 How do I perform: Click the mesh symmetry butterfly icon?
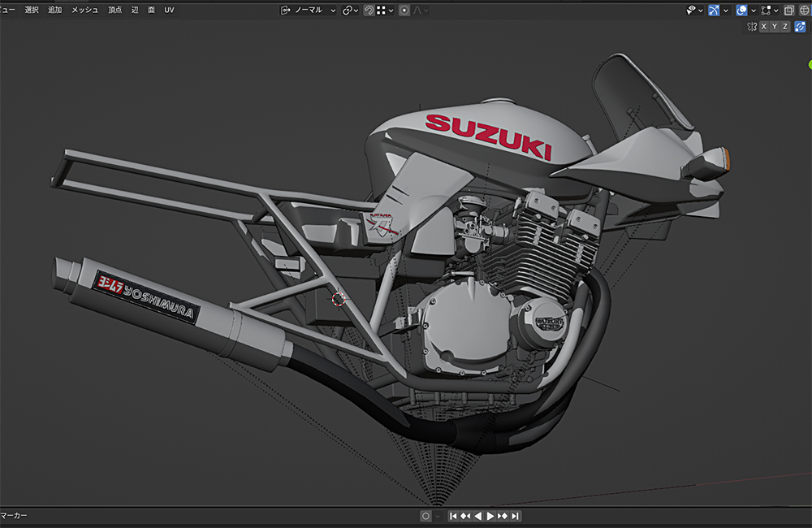752,27
